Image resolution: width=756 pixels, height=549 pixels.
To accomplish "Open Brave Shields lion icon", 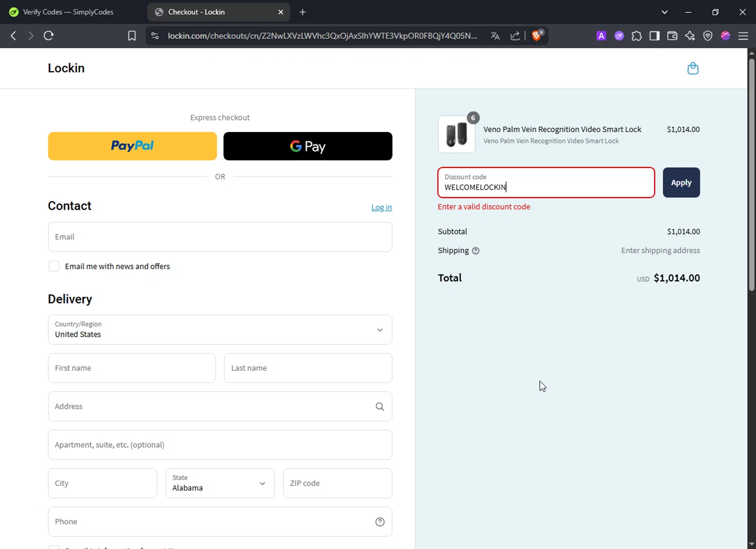I will coord(537,35).
